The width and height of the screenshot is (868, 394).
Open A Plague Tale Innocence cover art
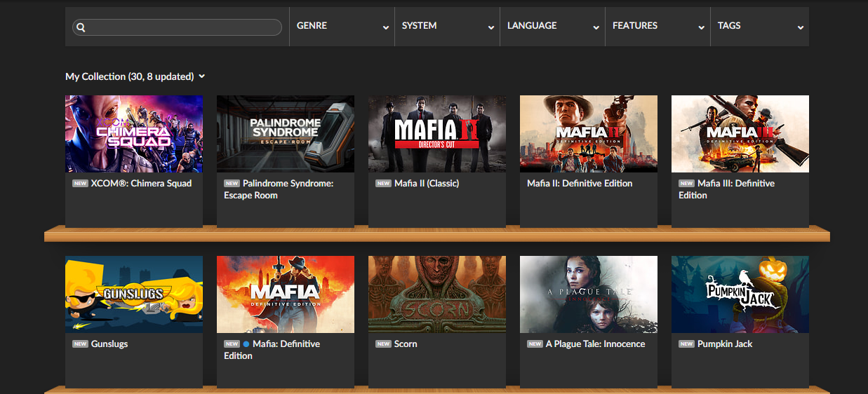point(589,294)
